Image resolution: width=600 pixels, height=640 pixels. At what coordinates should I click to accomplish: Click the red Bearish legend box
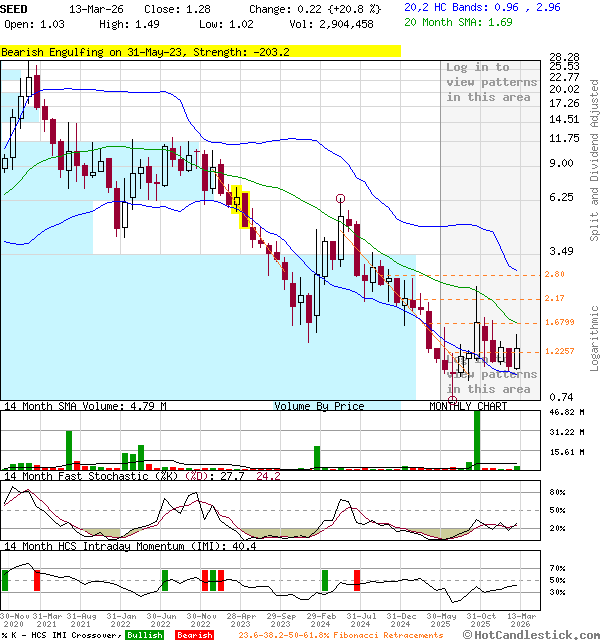[196, 635]
